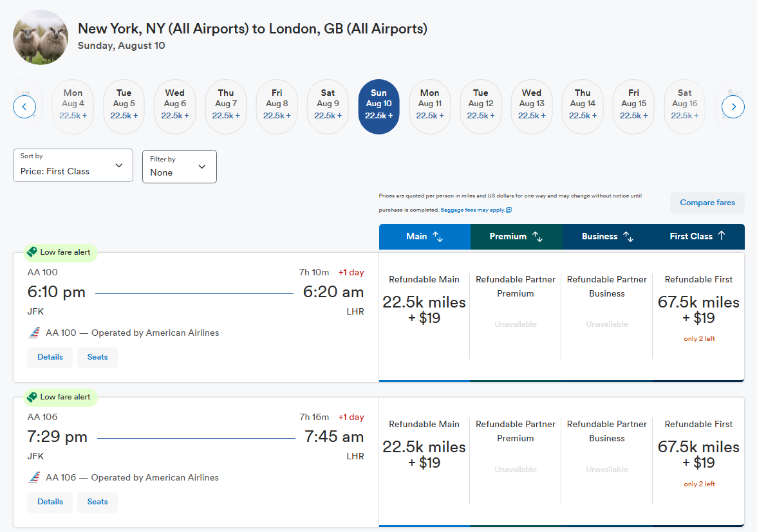Click the next dates arrow icon
The image size is (757, 532).
click(x=733, y=107)
